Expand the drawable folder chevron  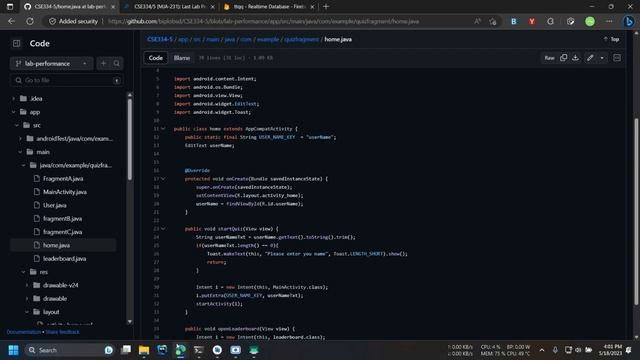pyautogui.click(x=27, y=298)
